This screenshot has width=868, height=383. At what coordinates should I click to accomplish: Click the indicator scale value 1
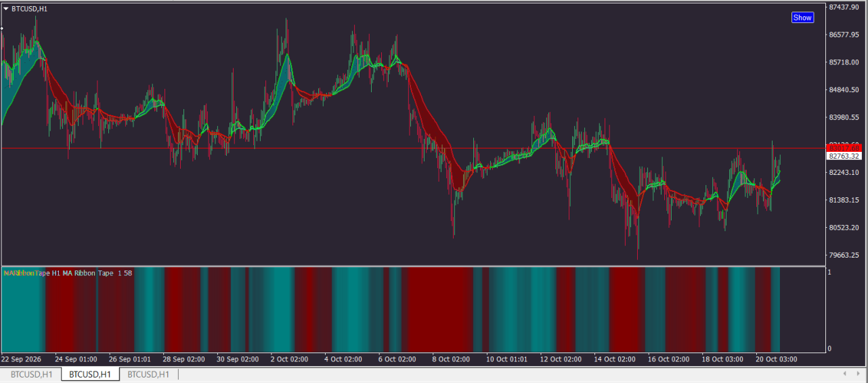pos(831,272)
